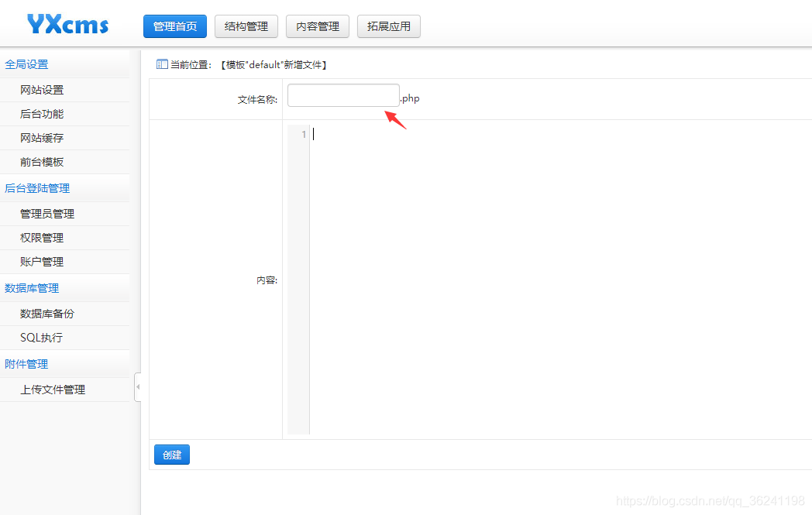Click the .php extension label
This screenshot has width=812, height=515.
(410, 98)
